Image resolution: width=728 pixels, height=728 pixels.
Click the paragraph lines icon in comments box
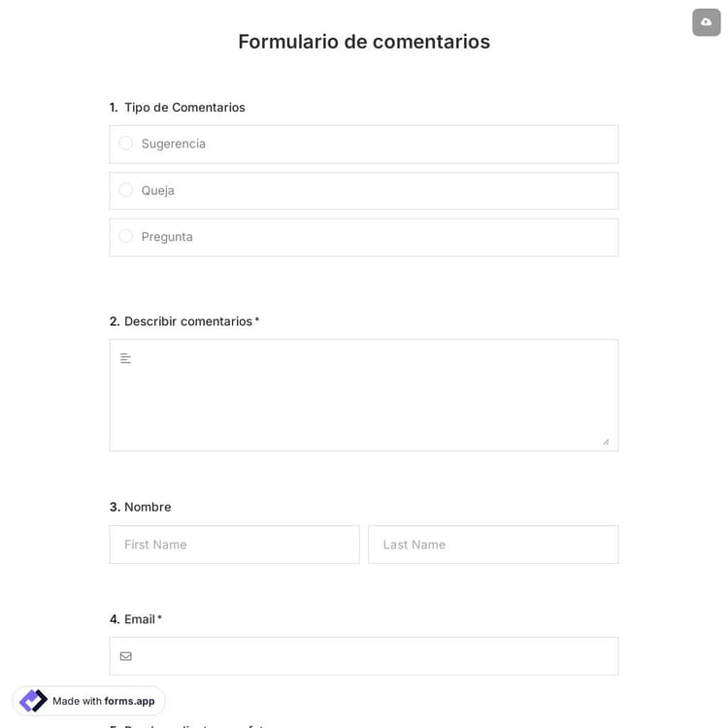click(x=125, y=358)
